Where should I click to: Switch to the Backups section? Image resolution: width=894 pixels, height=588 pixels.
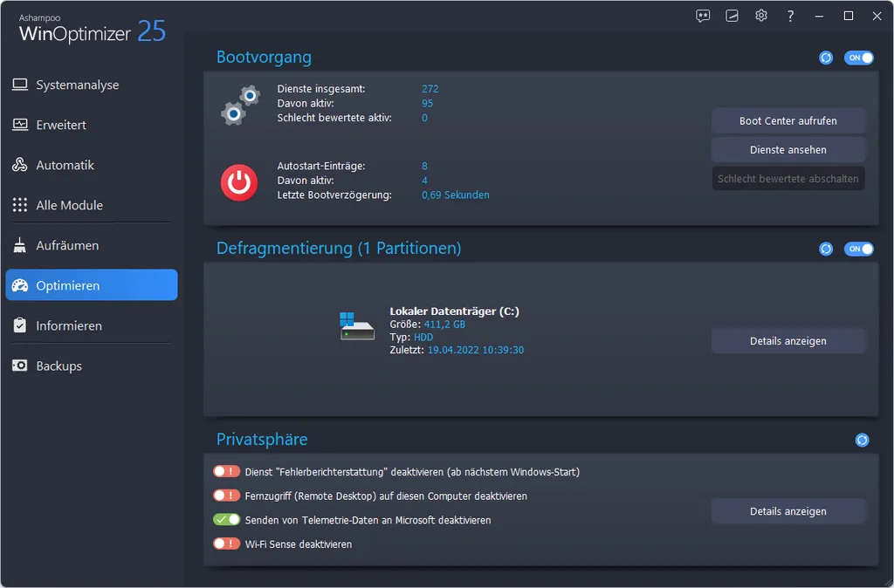pyautogui.click(x=19, y=366)
